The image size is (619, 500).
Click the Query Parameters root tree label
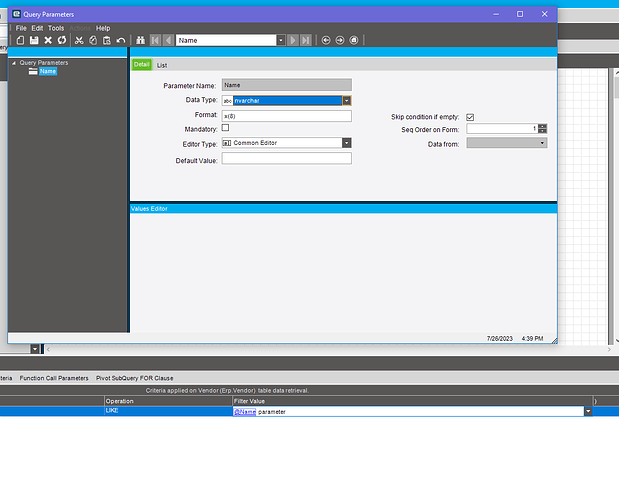coord(44,63)
